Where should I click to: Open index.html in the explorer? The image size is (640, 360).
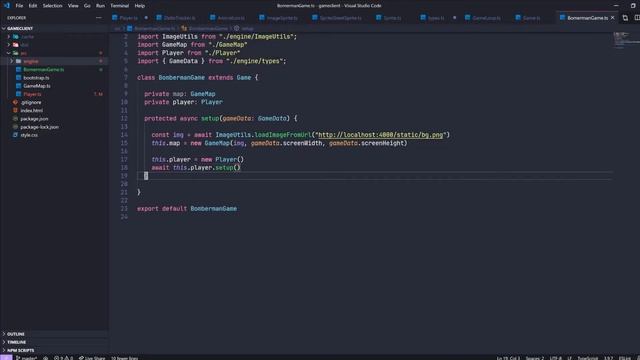point(31,110)
